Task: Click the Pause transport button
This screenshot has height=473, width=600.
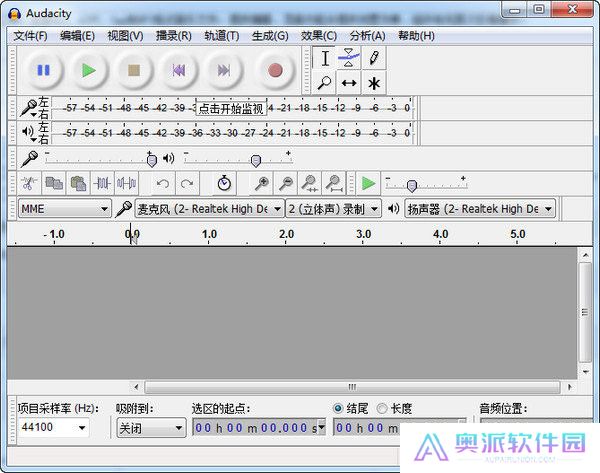Action: pyautogui.click(x=43, y=70)
